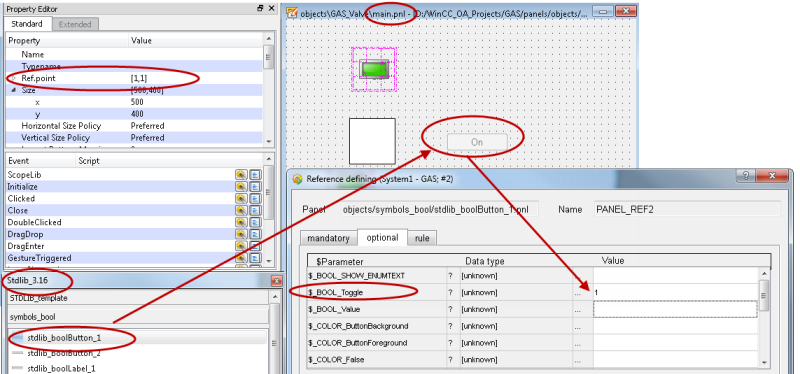Click the $_BOOL_Value value field

click(675, 309)
